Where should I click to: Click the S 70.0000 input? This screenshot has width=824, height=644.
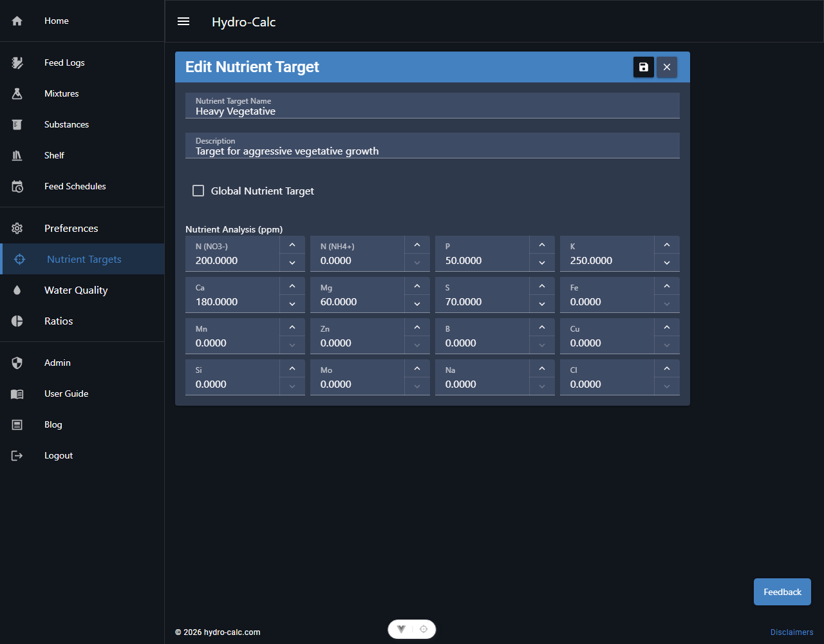(x=482, y=295)
